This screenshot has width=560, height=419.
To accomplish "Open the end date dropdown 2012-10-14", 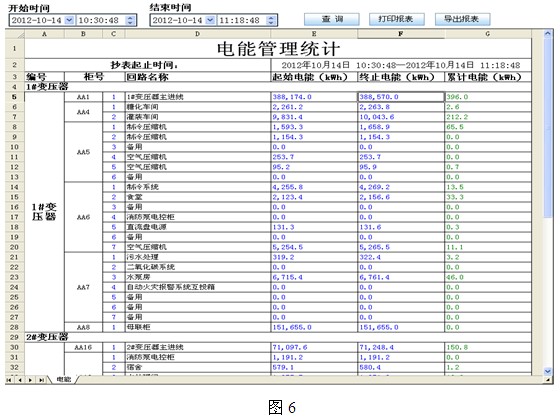I will [x=210, y=20].
